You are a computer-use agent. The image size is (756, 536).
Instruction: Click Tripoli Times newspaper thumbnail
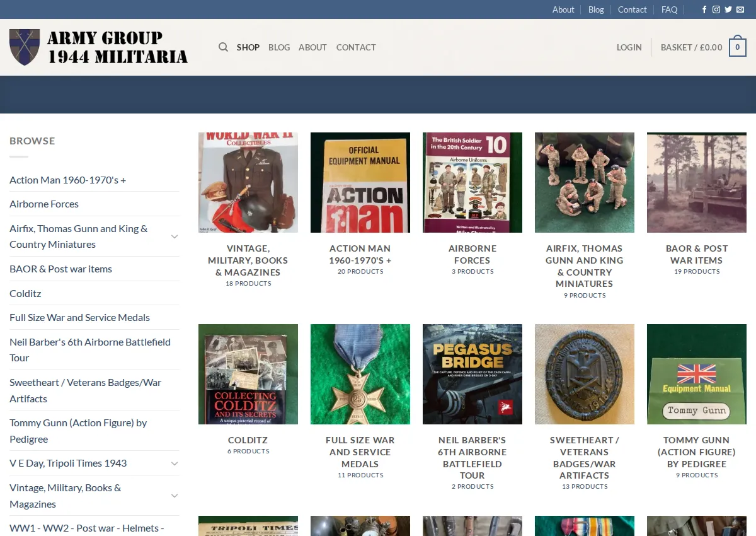[x=248, y=526]
